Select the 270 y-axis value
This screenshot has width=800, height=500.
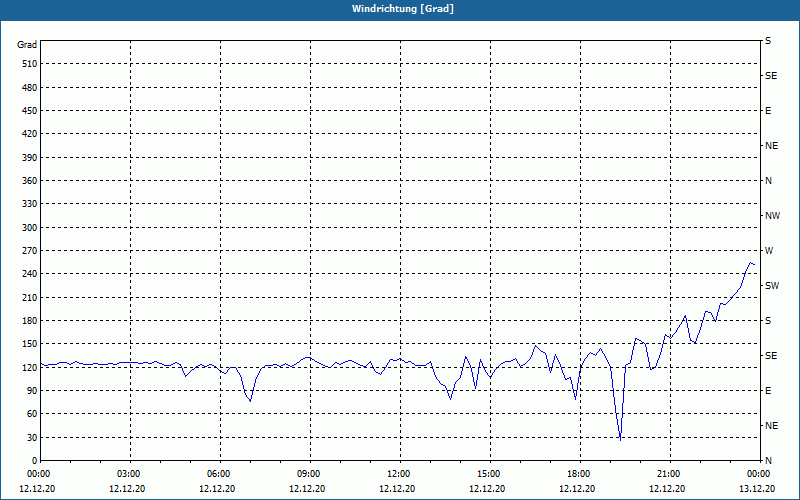[x=30, y=251]
